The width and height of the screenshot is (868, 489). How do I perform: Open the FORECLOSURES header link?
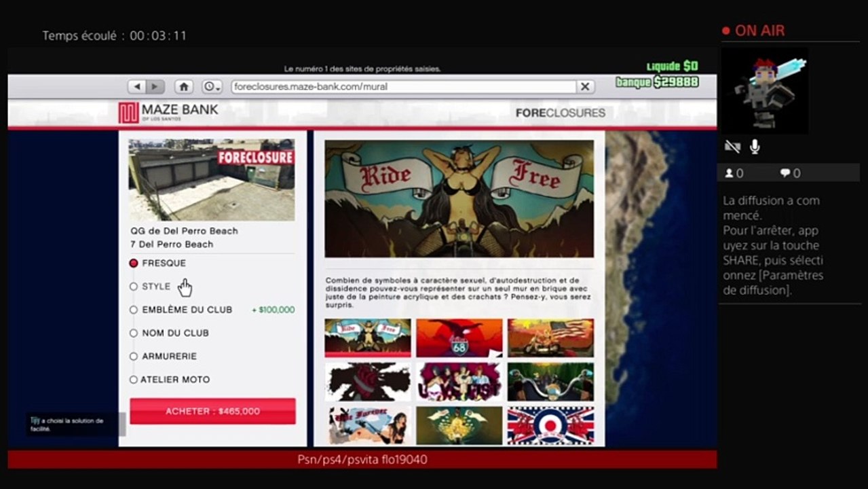coord(561,113)
